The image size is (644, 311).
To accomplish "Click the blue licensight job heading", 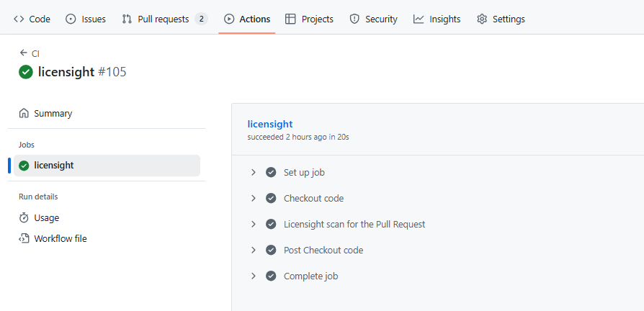I will pyautogui.click(x=270, y=124).
